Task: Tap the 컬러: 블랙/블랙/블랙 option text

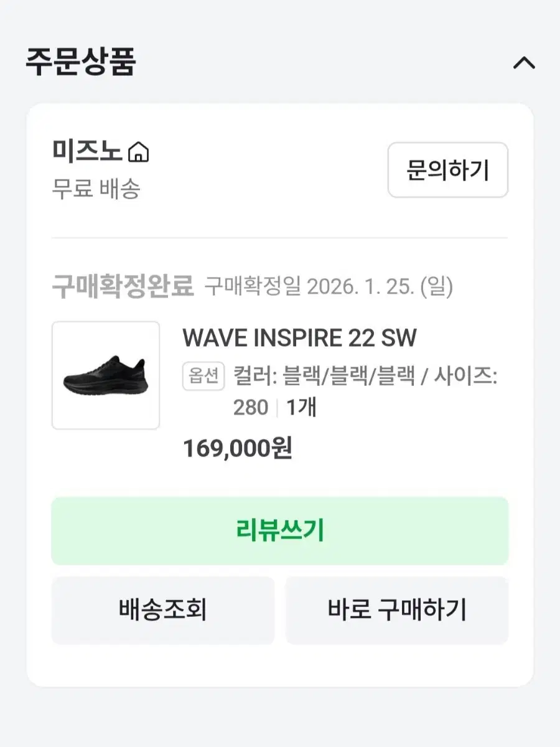Action: click(324, 377)
